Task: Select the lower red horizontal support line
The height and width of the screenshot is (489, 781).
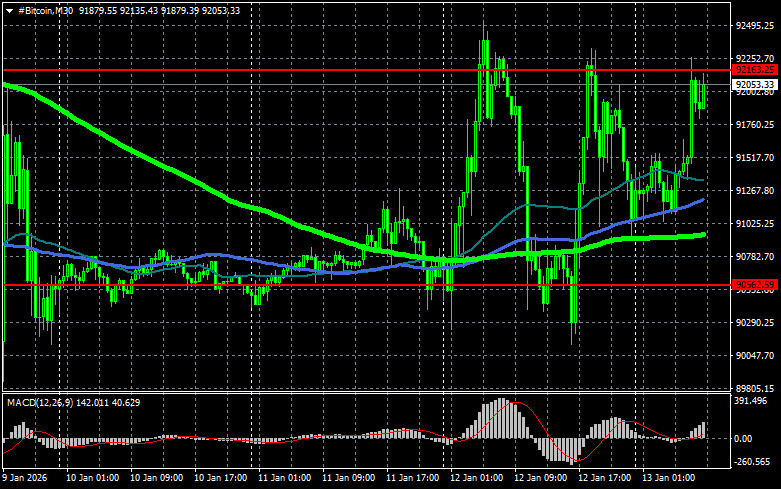Action: [366, 285]
